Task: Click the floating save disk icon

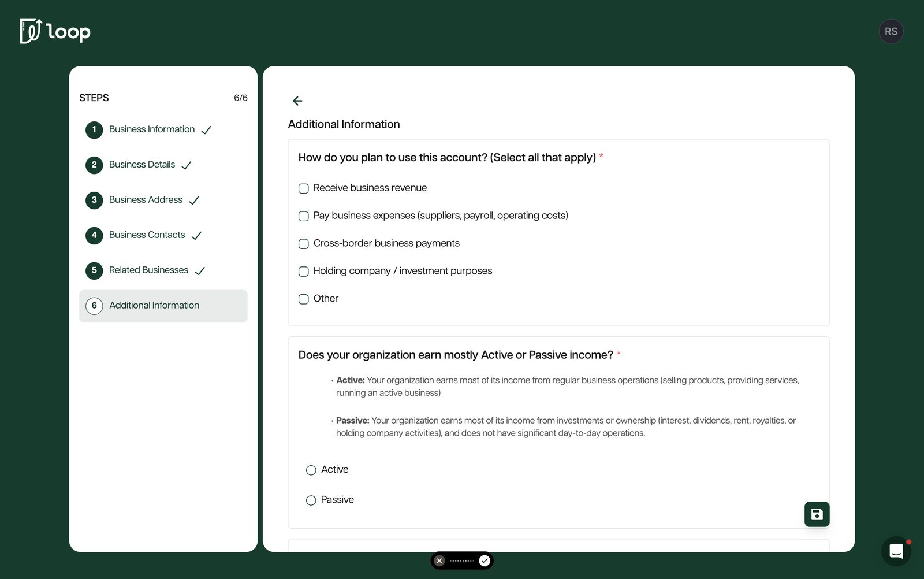Action: pos(817,514)
